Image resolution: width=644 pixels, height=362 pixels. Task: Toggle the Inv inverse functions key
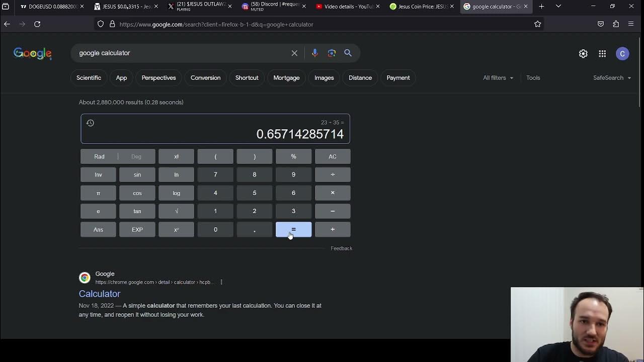click(x=98, y=174)
